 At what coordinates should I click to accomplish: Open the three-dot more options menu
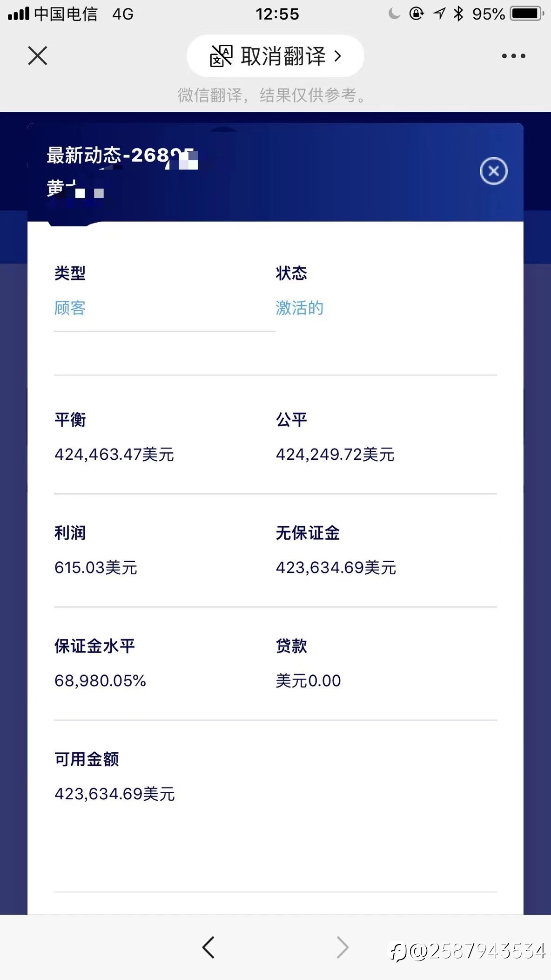pyautogui.click(x=514, y=56)
